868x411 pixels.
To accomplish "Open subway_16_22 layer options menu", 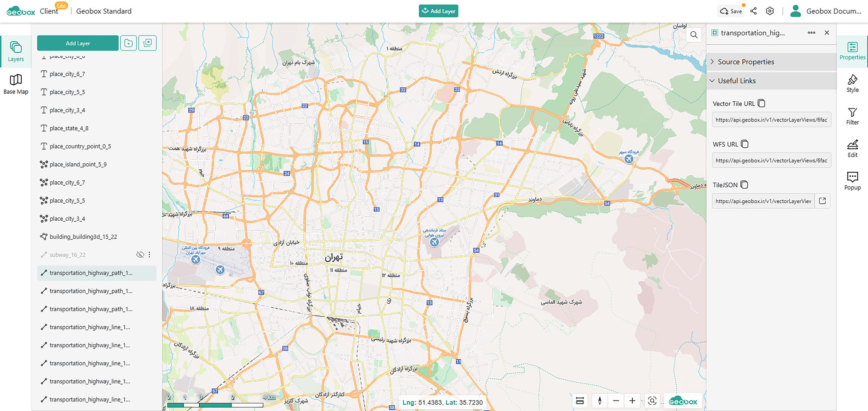I will tap(149, 255).
